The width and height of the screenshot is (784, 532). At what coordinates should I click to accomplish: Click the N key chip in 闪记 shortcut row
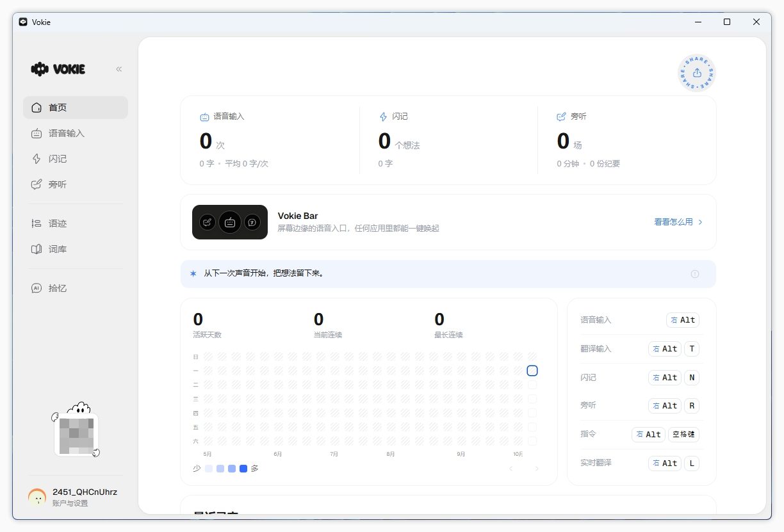[x=692, y=378]
